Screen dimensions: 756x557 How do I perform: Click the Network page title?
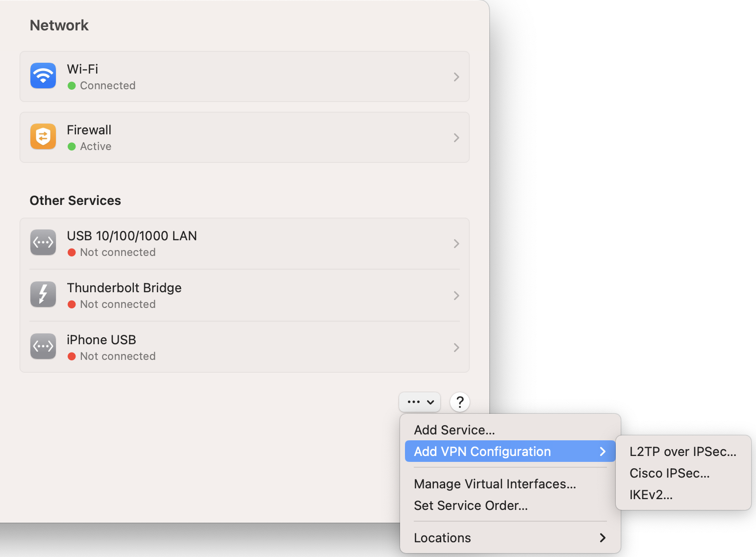point(59,25)
